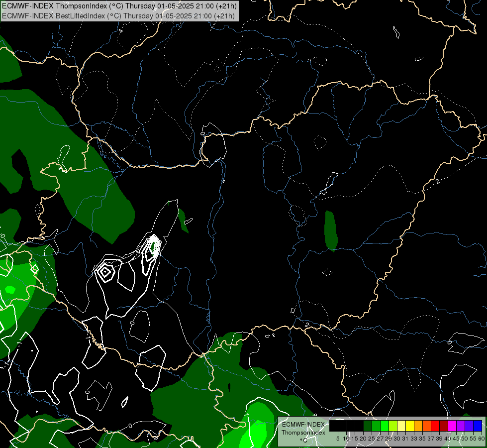The image size is (487, 448).
Task: Click the legend tick label "35"
Action: coord(422,439)
